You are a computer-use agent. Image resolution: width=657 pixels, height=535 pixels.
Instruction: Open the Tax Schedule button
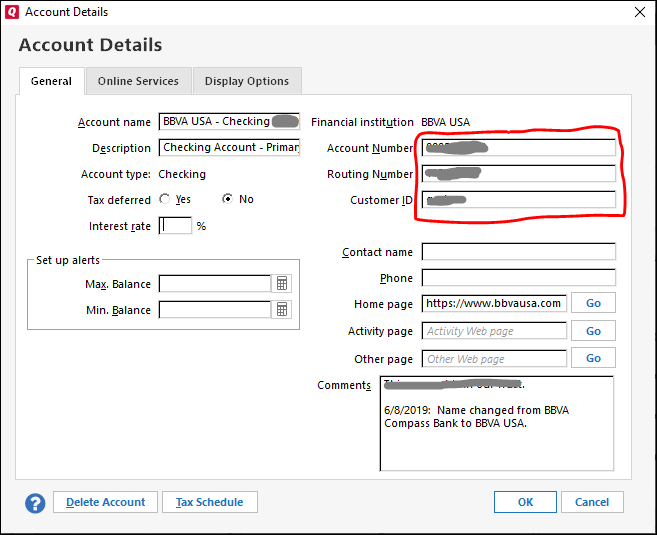210,502
